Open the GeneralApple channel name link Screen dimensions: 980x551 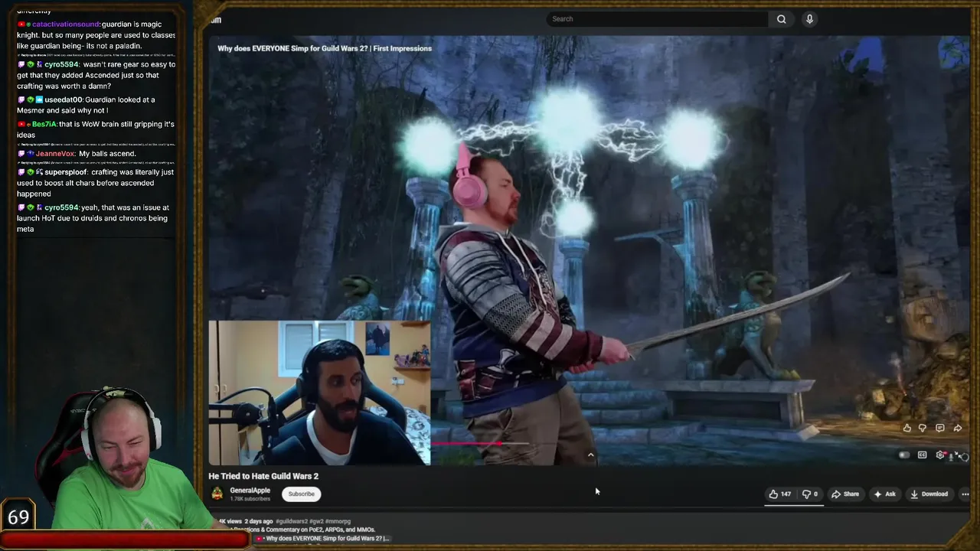tap(250, 491)
